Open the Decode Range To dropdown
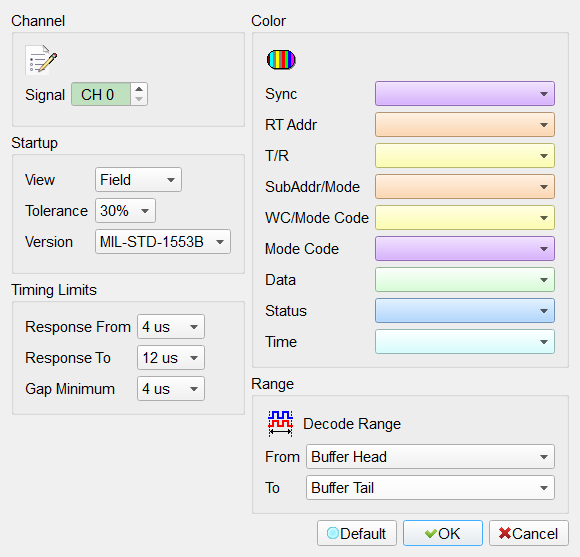Image resolution: width=580 pixels, height=557 pixels. pos(430,488)
